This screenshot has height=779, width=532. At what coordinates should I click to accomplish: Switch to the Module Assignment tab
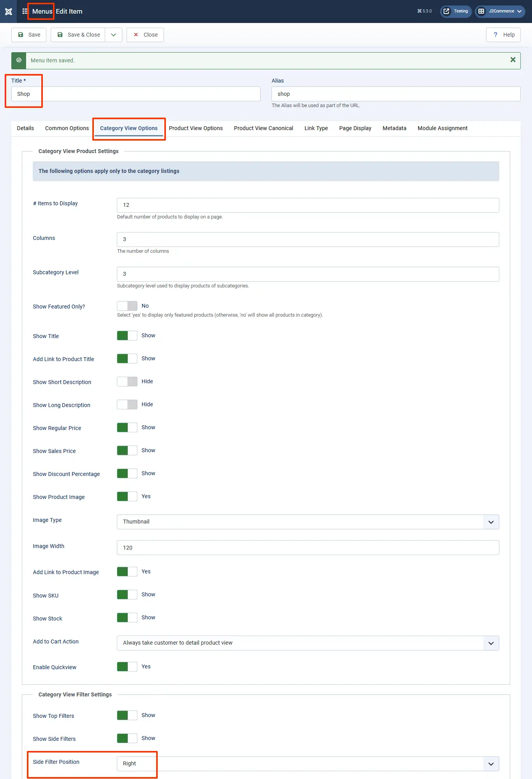coord(442,128)
